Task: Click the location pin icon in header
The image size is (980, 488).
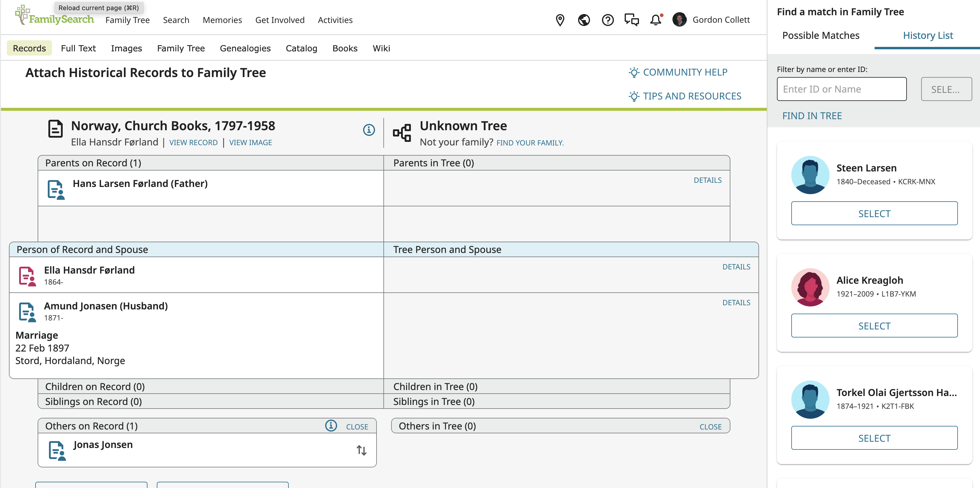Action: tap(560, 20)
